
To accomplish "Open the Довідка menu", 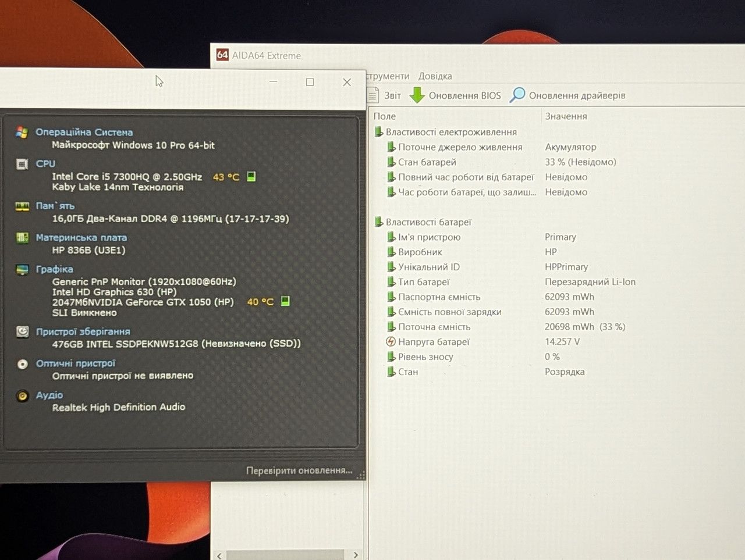I will (435, 76).
